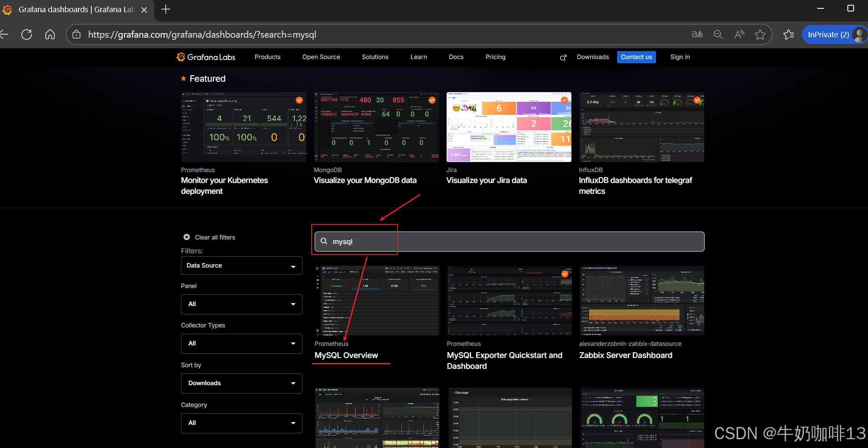The image size is (868, 448).
Task: Open a new browser tab
Action: click(166, 9)
